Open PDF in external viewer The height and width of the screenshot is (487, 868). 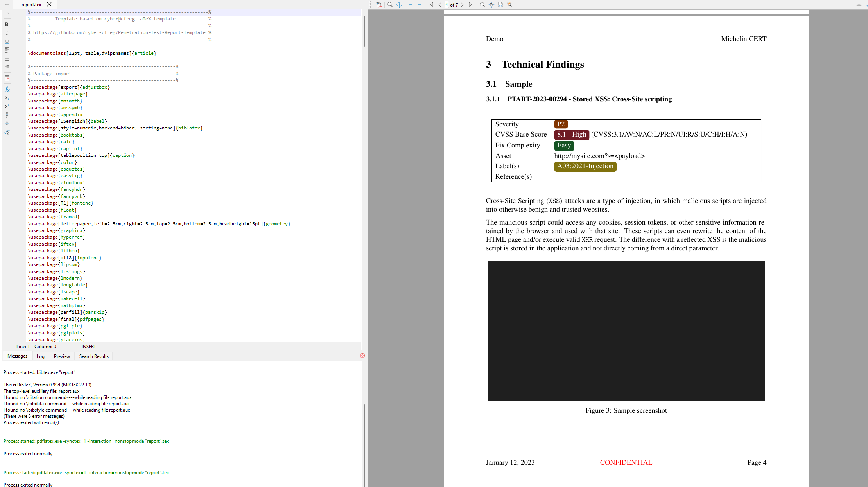pyautogui.click(x=378, y=5)
